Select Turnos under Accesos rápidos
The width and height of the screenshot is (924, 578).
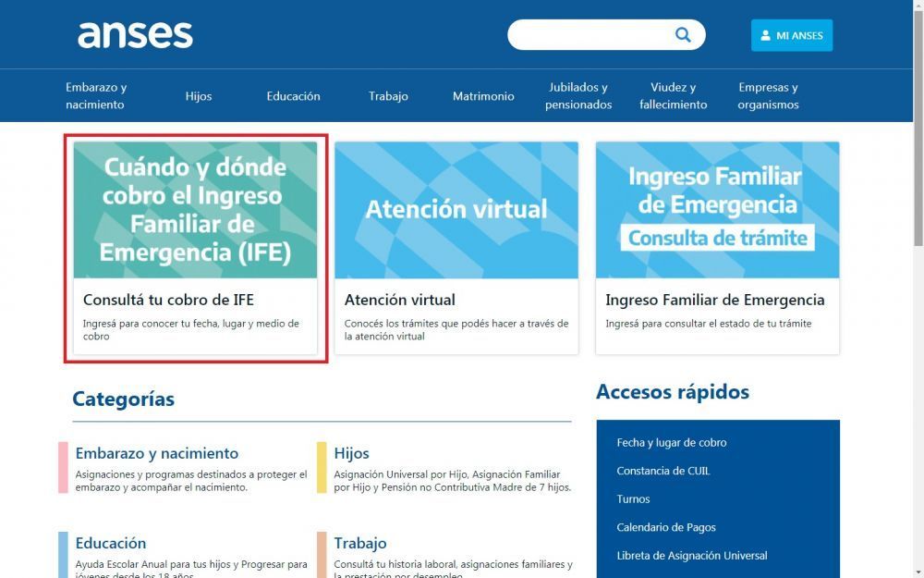click(633, 498)
